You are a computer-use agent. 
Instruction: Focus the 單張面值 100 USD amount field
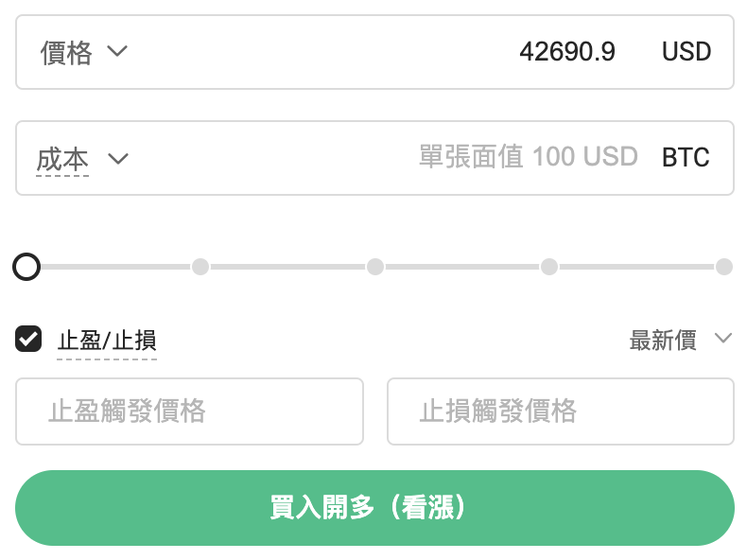528,157
